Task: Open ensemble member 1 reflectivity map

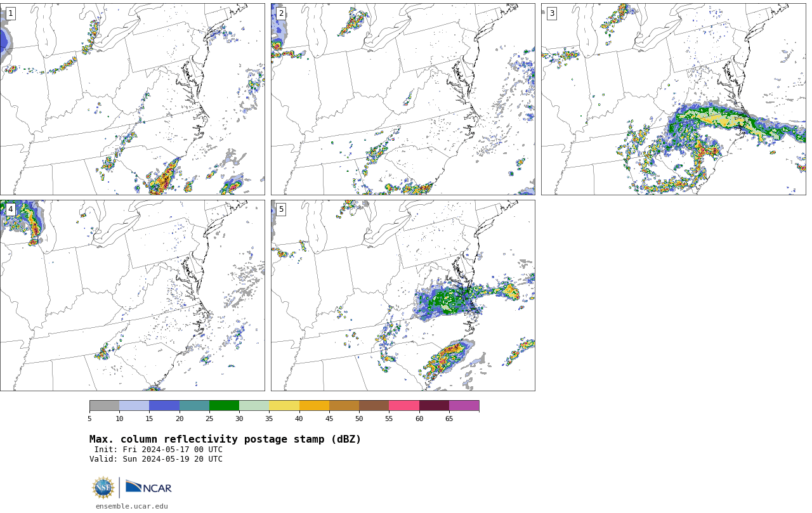Action: pyautogui.click(x=132, y=99)
